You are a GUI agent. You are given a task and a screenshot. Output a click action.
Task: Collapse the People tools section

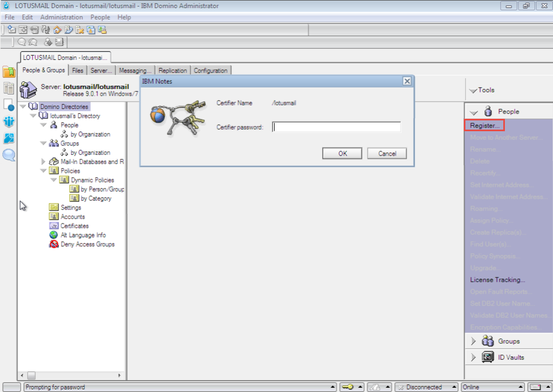coord(474,112)
